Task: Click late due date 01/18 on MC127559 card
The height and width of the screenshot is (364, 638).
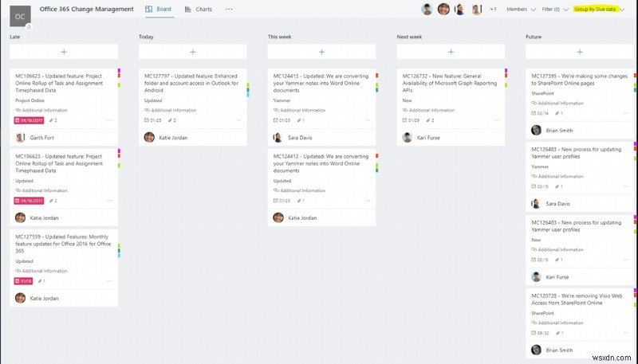Action: tap(23, 280)
